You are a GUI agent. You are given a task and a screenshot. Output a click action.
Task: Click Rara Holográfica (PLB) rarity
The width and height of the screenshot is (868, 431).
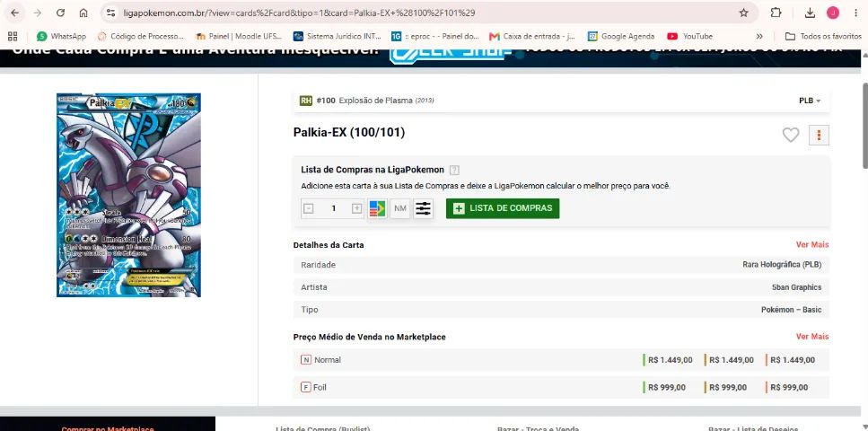782,265
